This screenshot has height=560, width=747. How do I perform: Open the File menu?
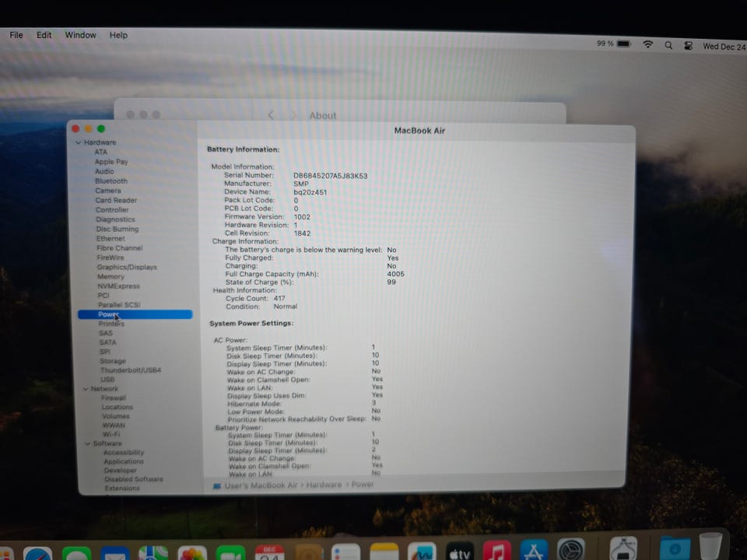(16, 35)
